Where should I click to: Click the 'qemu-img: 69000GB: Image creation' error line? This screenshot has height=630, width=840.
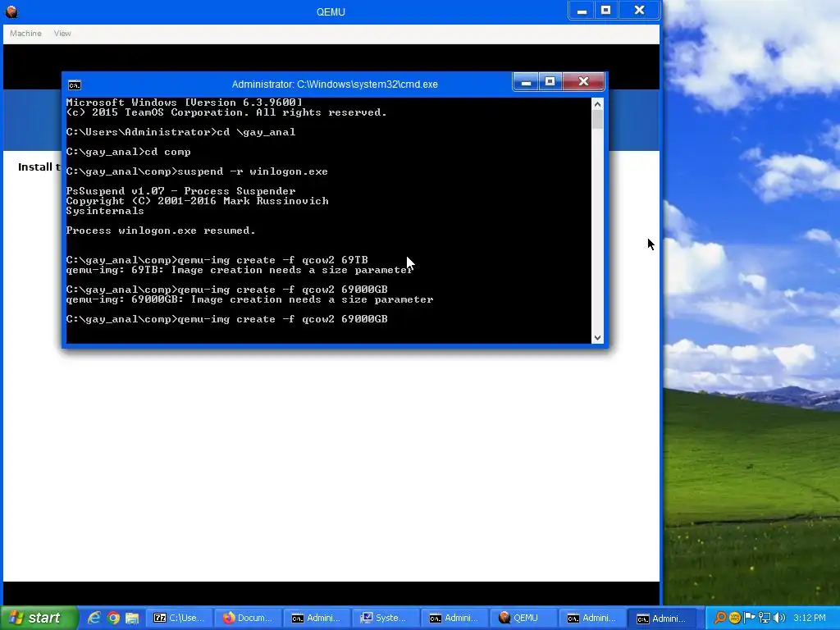pos(249,299)
